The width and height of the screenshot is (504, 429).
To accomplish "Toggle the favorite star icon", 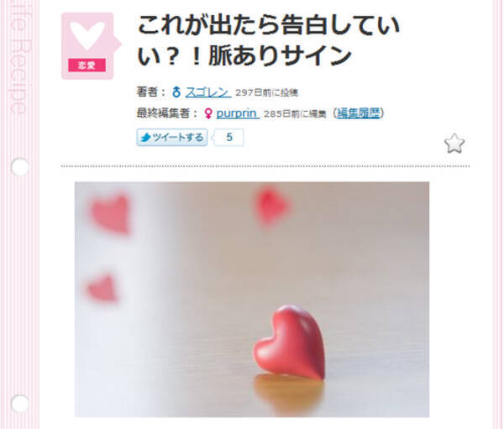I will 454,143.
